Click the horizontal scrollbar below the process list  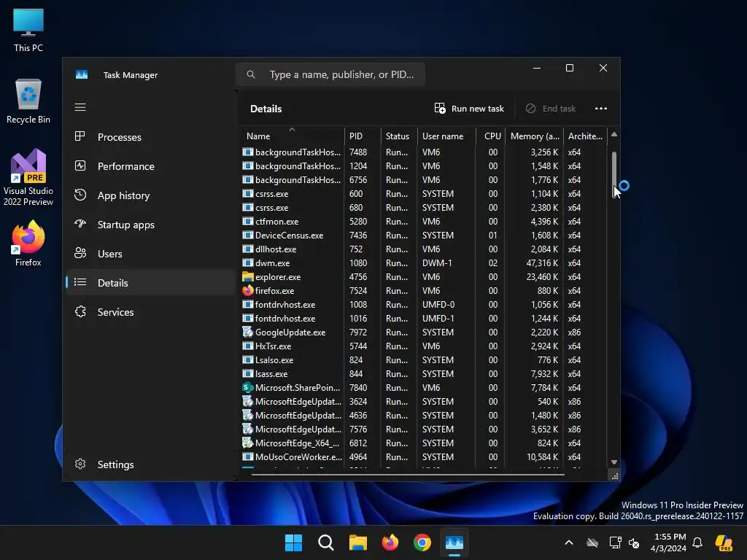(408, 474)
